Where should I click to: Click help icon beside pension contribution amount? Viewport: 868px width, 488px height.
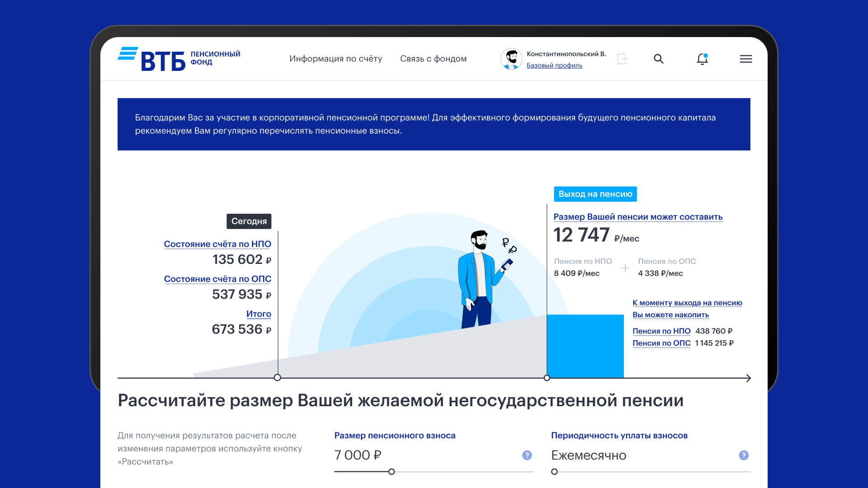pos(527,455)
